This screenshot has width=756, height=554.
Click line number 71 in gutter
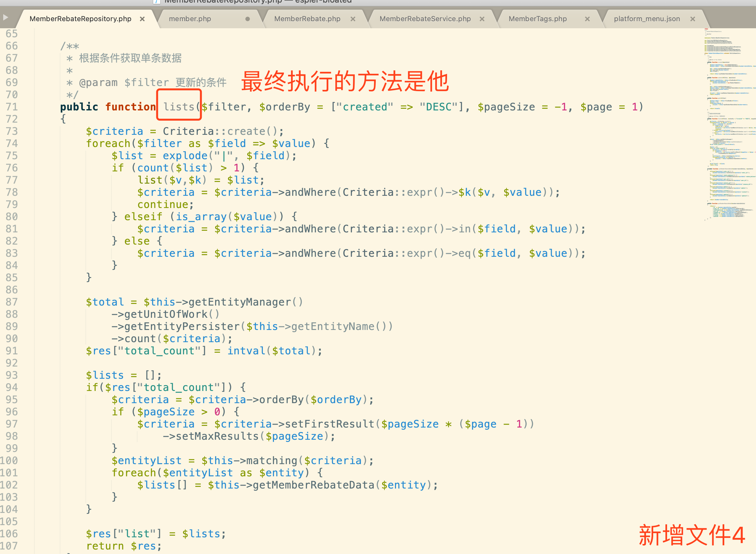pos(12,107)
